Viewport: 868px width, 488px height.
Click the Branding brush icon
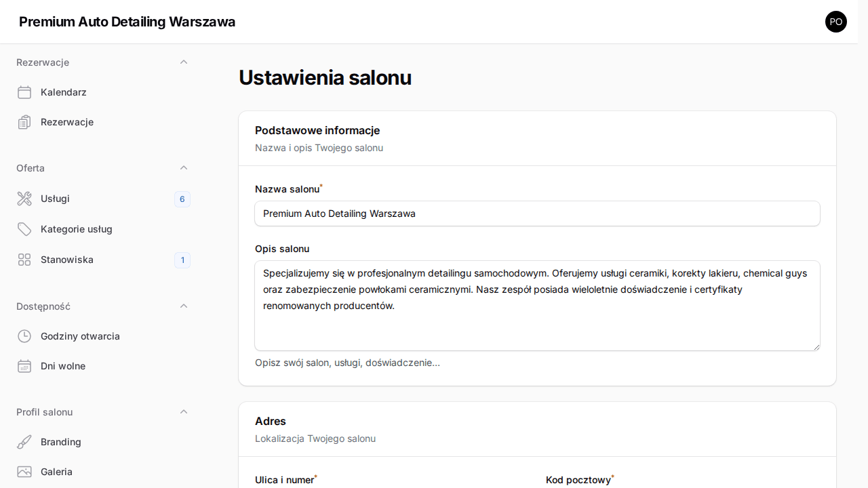[24, 442]
